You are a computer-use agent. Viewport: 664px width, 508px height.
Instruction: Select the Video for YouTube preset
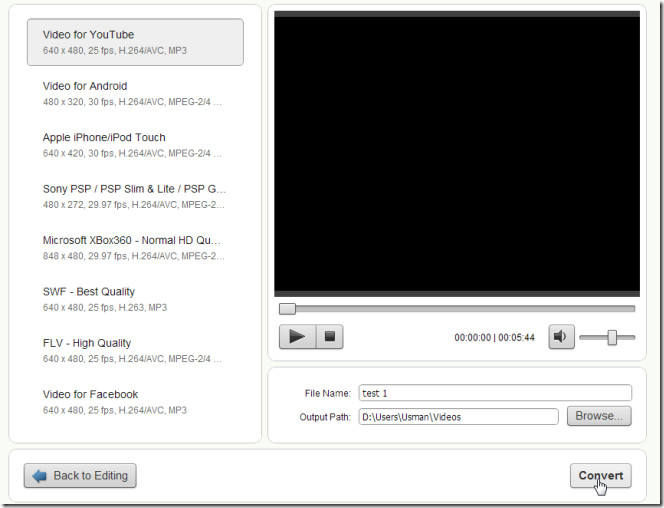[135, 42]
